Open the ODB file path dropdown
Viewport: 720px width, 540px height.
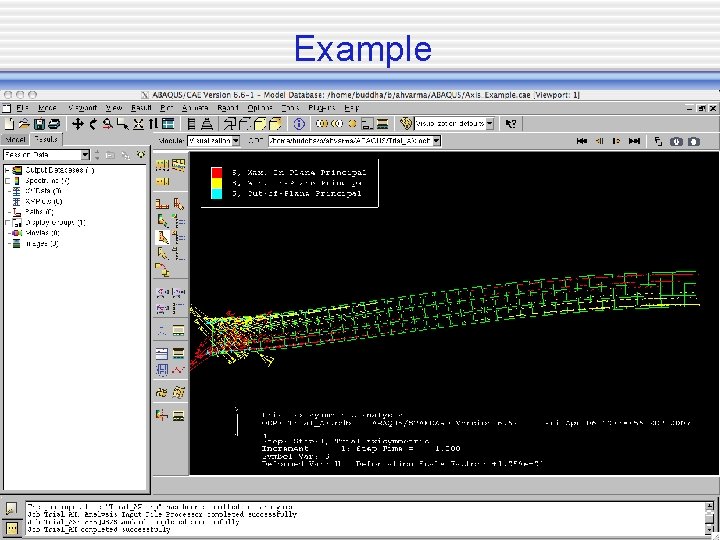[x=436, y=141]
